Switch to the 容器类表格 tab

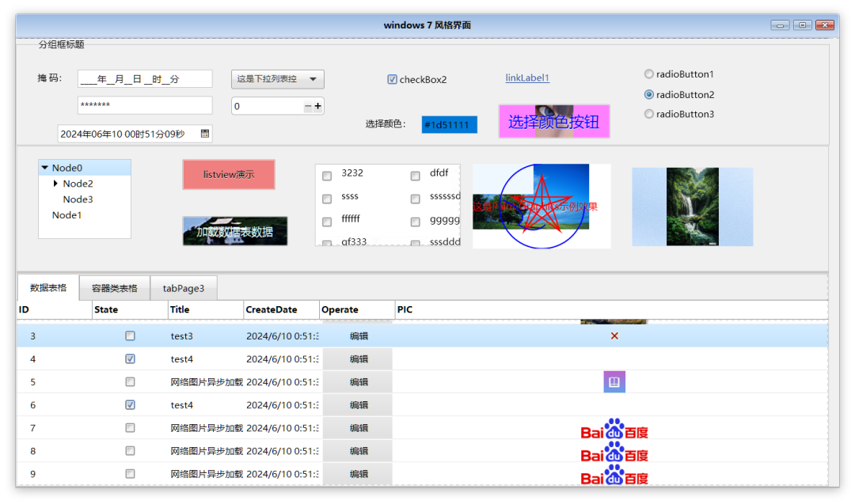click(x=114, y=288)
